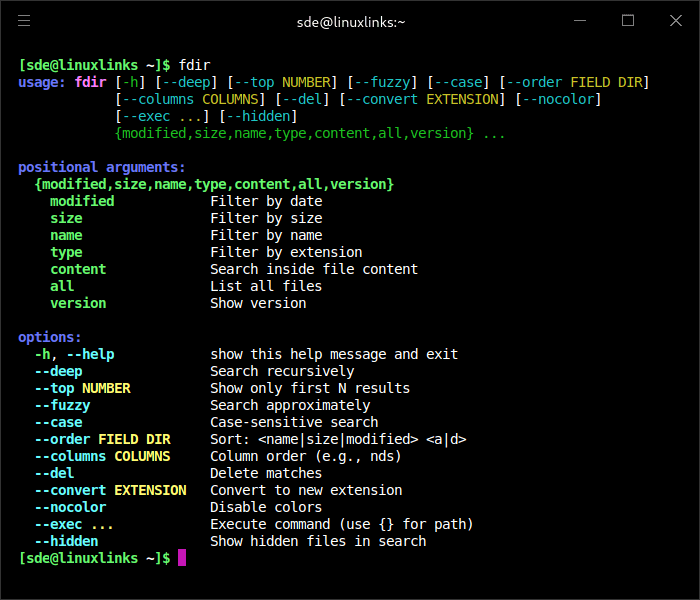Select the --nocolor option in the options list
The image size is (700, 600).
click(70, 507)
